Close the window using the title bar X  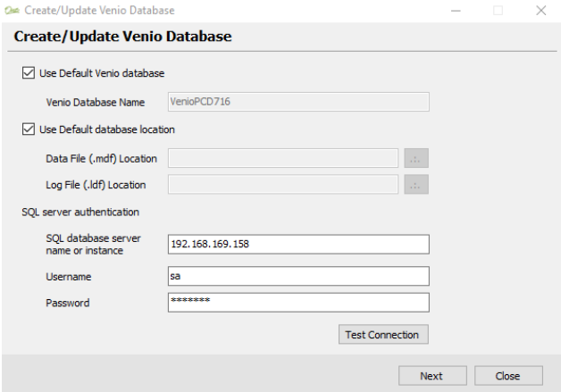541,11
